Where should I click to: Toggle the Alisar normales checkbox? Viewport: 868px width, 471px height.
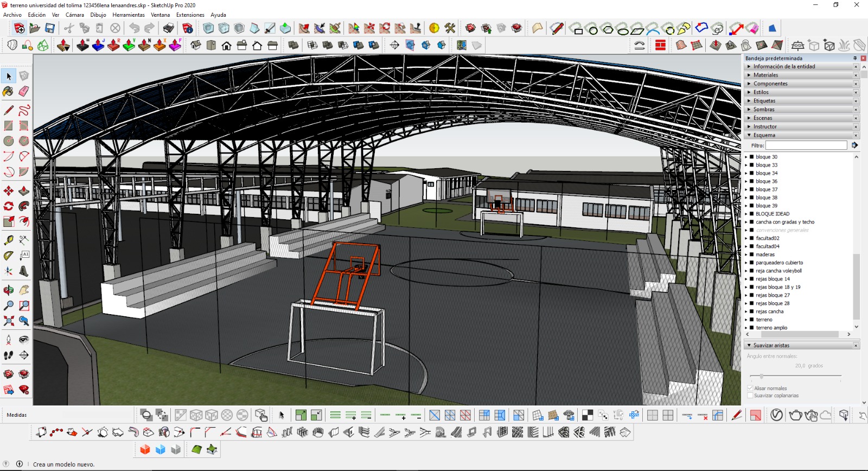tap(750, 389)
